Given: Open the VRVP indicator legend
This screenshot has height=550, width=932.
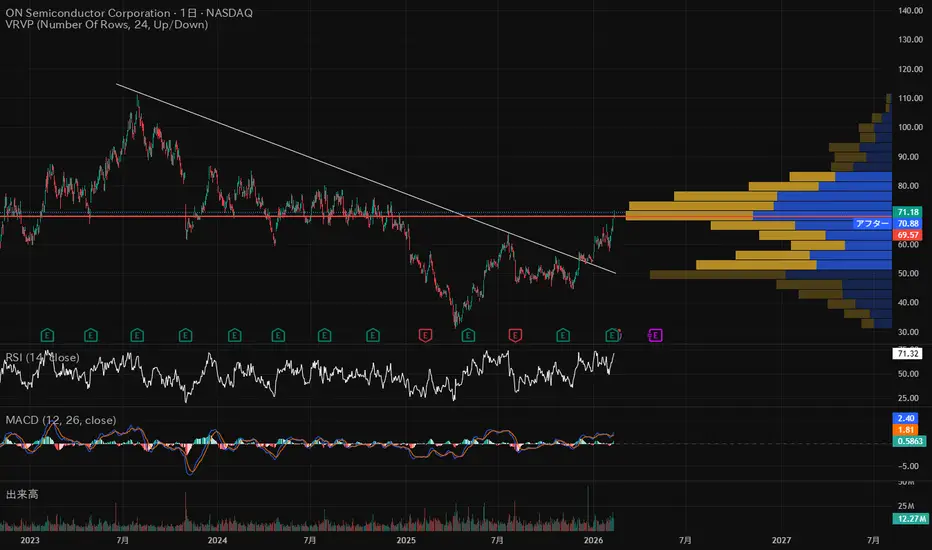Looking at the screenshot, I should tap(107, 25).
